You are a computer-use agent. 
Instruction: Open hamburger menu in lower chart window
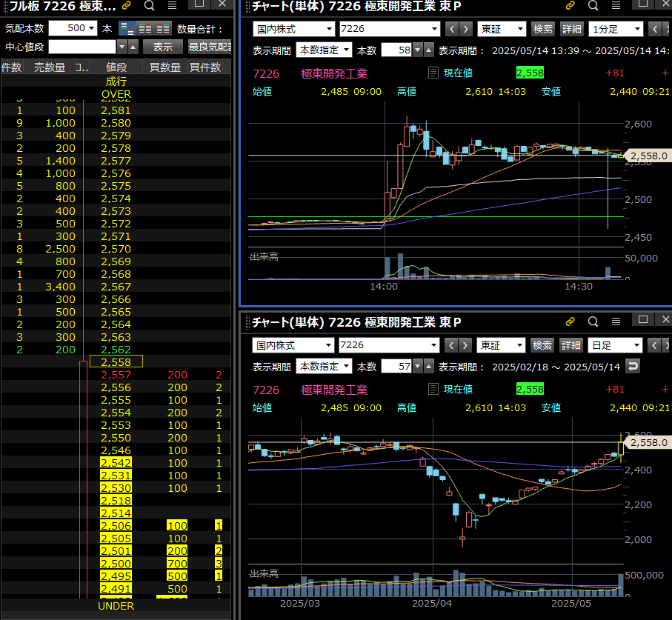616,321
